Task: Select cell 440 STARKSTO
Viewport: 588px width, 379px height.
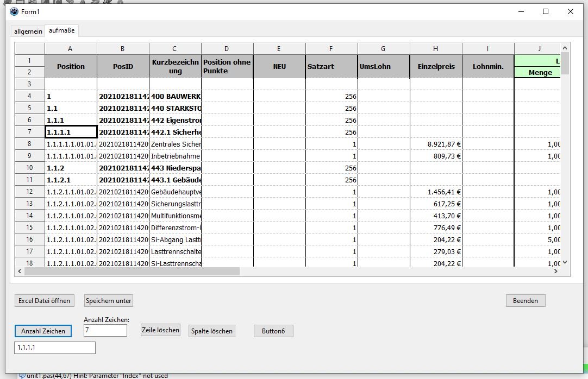Action: pyautogui.click(x=175, y=108)
